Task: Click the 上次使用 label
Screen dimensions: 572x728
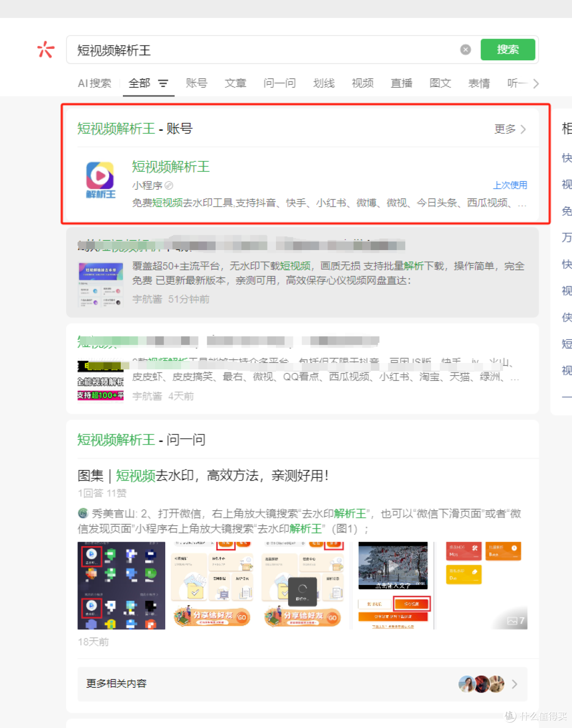Action: coord(510,185)
